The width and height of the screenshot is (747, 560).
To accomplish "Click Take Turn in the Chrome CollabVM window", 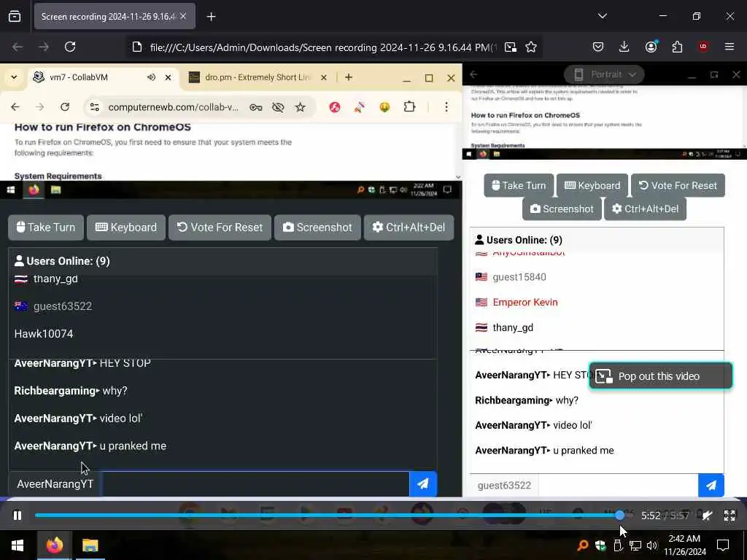I will click(46, 227).
